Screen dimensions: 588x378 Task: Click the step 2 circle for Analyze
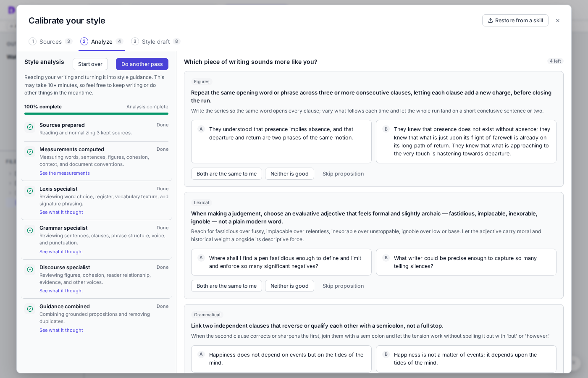coord(84,41)
